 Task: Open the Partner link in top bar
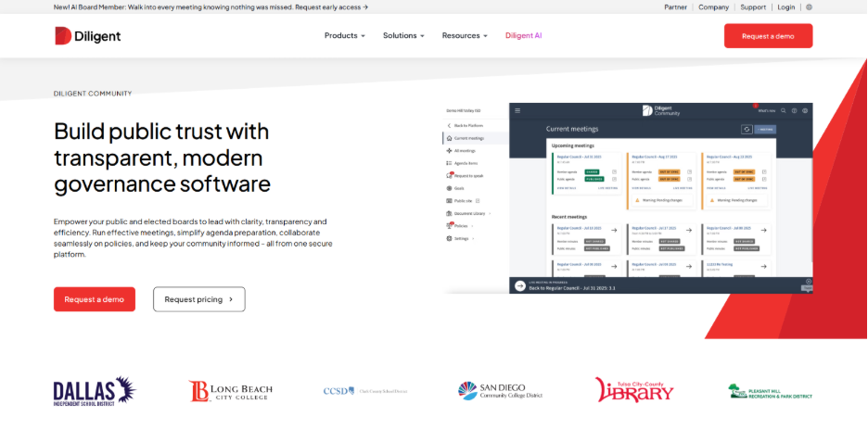click(675, 7)
